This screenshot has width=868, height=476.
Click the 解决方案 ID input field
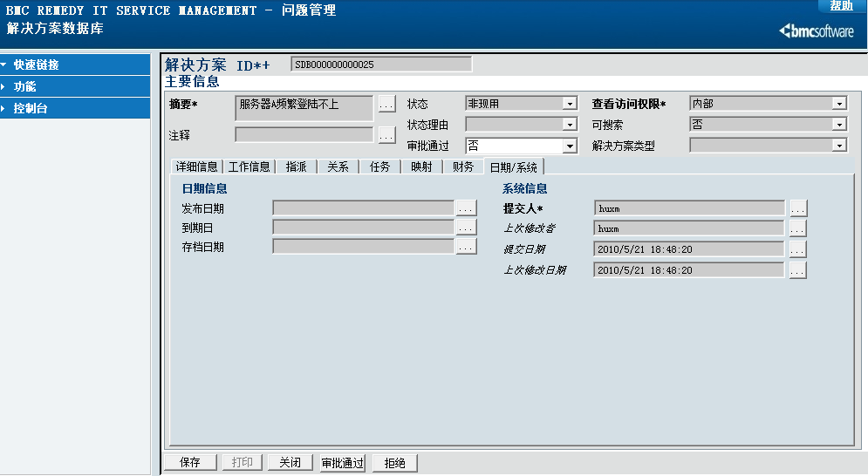tap(381, 65)
